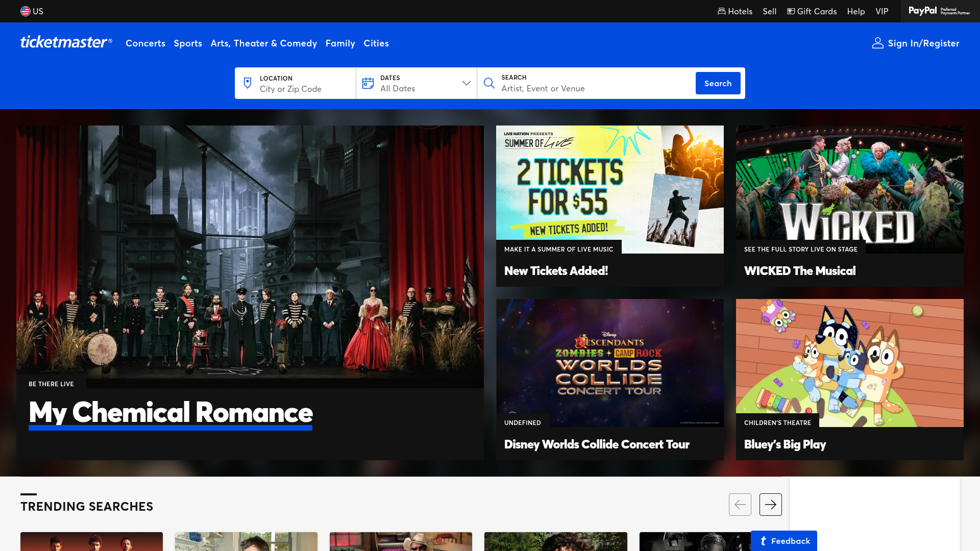Open the Sell link
Viewport: 980px width, 551px height.
[x=770, y=11]
